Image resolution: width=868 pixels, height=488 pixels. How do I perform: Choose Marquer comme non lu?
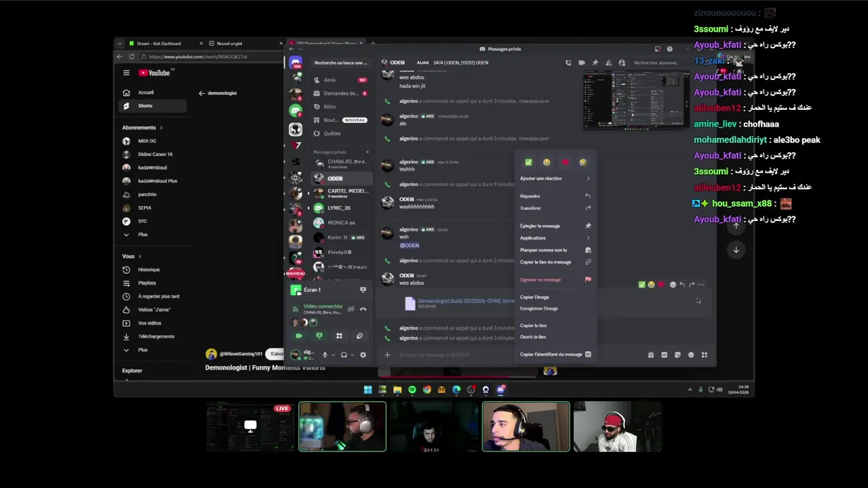click(555, 250)
